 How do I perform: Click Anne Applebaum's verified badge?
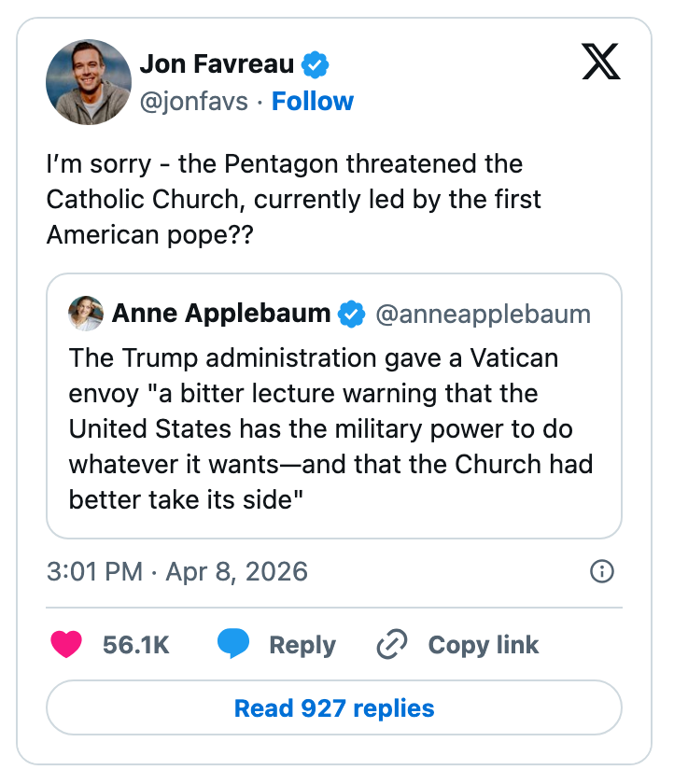(351, 315)
